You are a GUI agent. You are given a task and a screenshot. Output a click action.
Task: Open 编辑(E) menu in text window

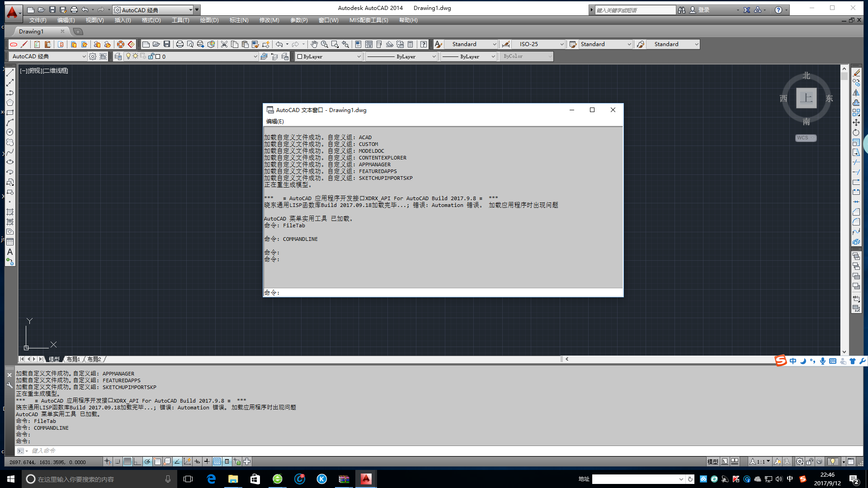[275, 122]
